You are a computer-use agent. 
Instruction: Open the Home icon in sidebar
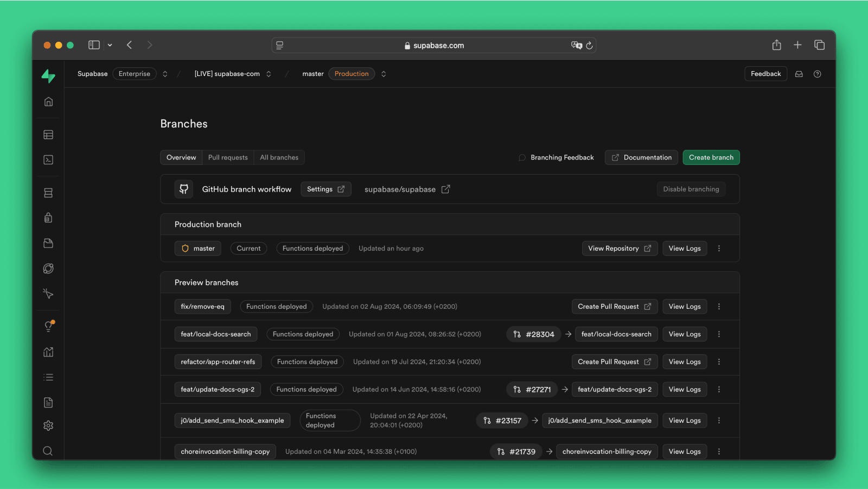click(48, 101)
